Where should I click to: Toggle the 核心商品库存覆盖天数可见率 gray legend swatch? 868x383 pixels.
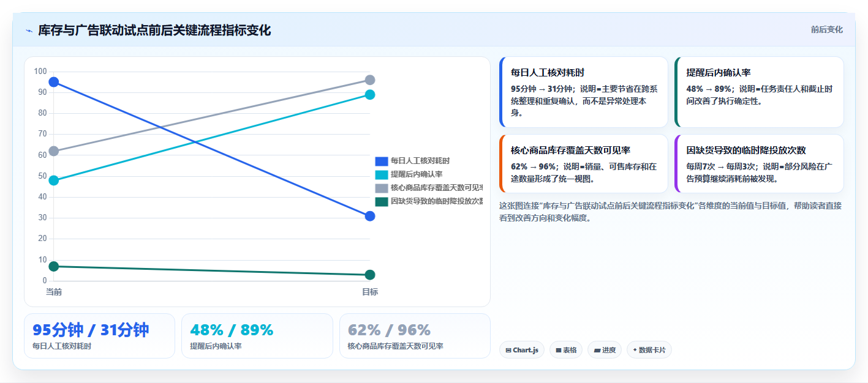(x=382, y=188)
